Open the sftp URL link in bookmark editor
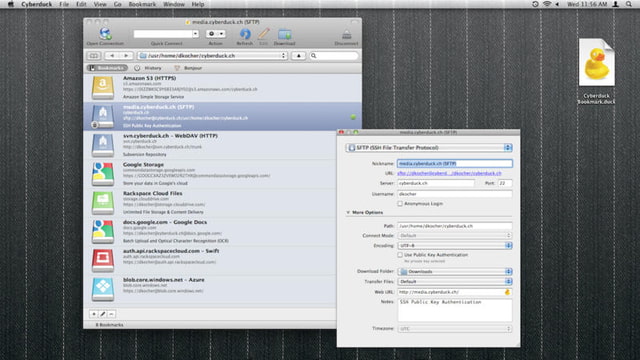The width and height of the screenshot is (640, 360). [449, 173]
